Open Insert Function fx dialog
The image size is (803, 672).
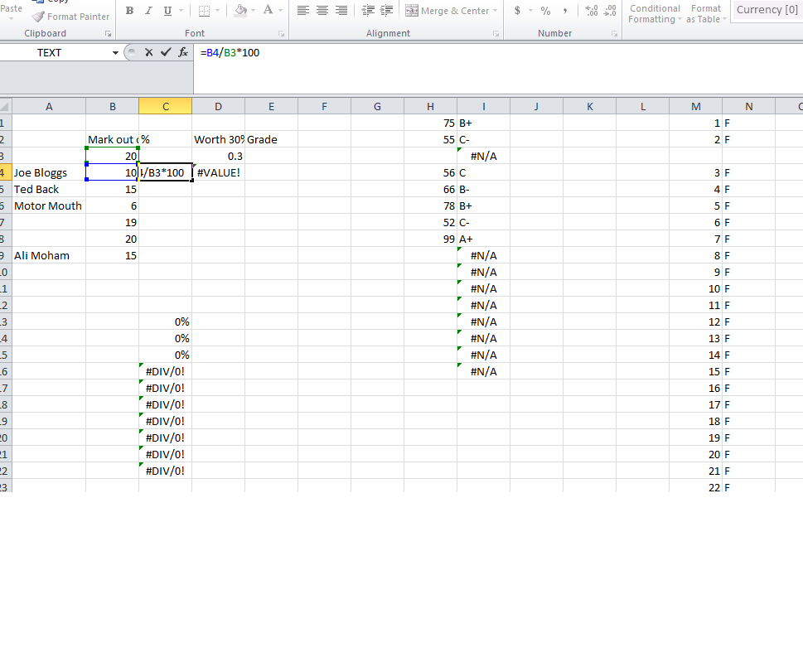(x=183, y=52)
